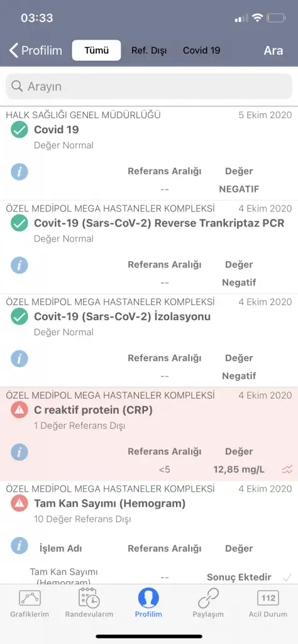298x644 pixels.
Task: Tap the Ara button in header
Action: (273, 50)
